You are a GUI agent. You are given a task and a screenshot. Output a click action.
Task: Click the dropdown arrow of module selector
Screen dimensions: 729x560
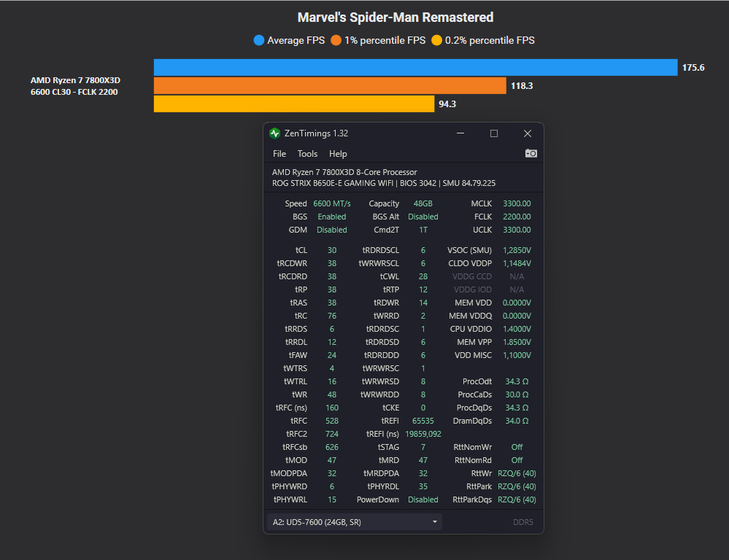tap(435, 522)
